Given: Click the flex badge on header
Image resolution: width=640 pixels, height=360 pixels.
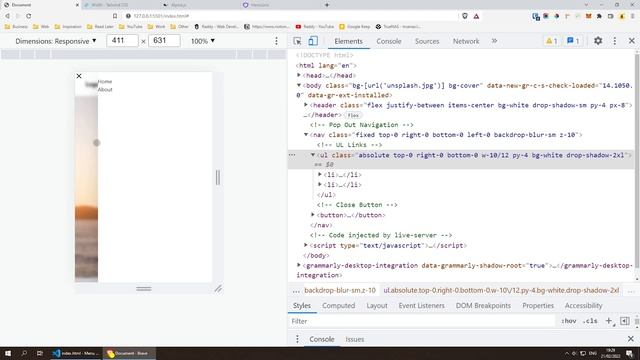Looking at the screenshot, I should tap(353, 115).
